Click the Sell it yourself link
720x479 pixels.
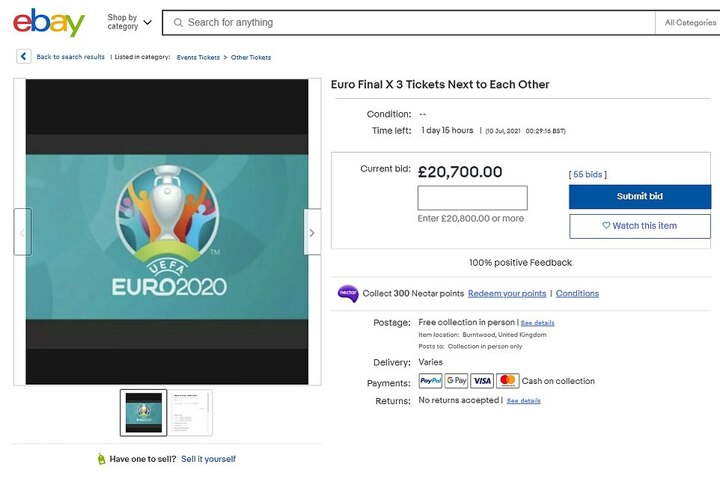coord(208,459)
